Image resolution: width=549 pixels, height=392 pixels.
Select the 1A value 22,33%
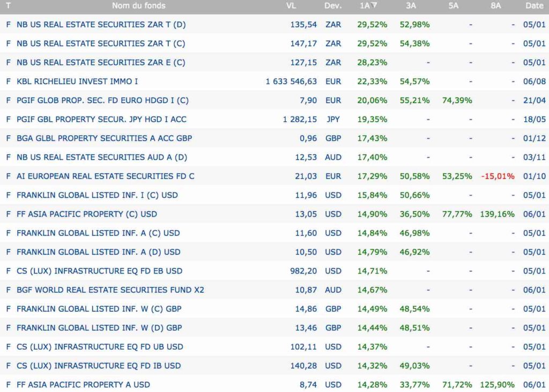(x=373, y=82)
